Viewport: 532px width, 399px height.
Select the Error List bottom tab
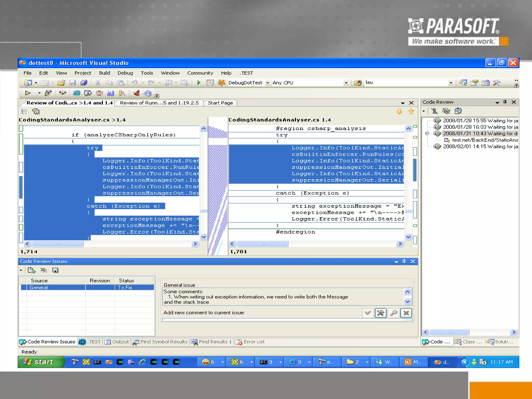250,342
